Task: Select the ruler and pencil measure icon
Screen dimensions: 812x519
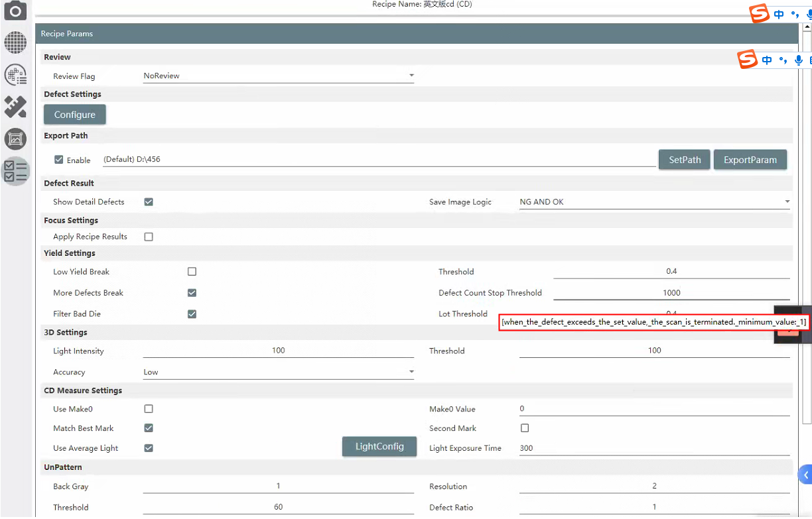Action: (15, 107)
